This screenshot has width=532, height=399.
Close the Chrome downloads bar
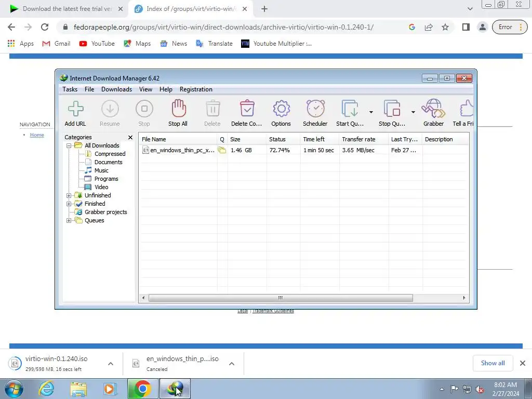click(523, 363)
